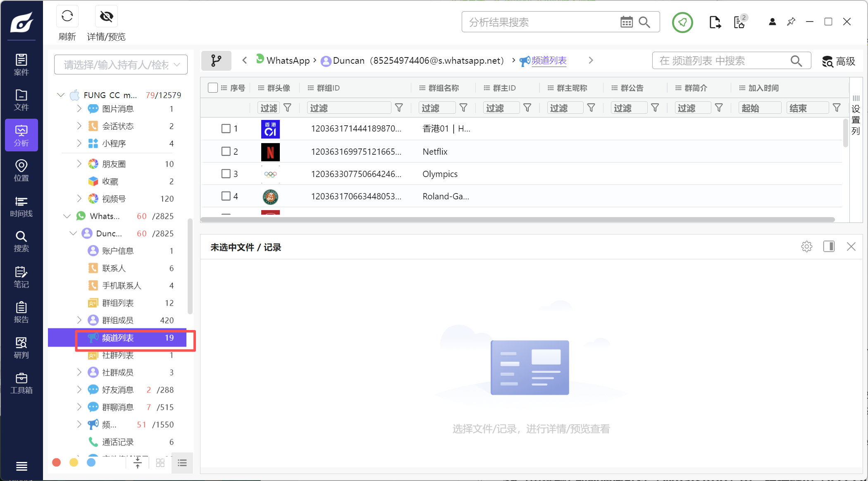The image size is (868, 481).
Task: Click the 高级 advanced search button
Action: coord(838,61)
